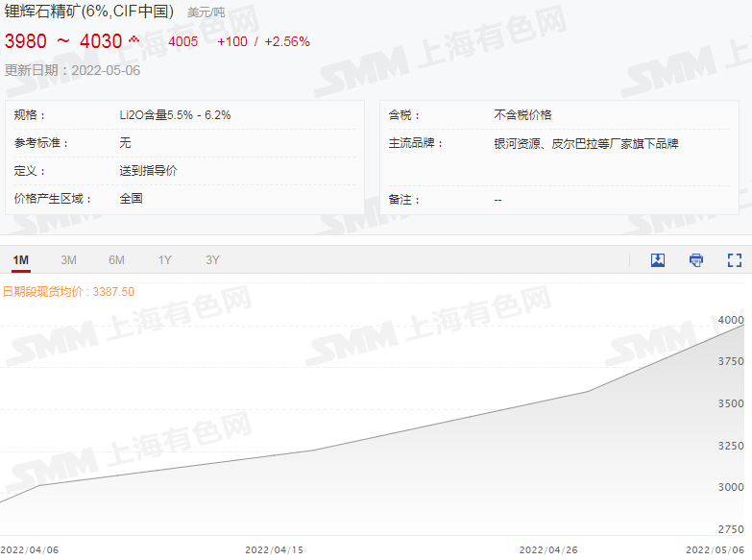Click the 含税 label
Image resolution: width=752 pixels, height=560 pixels.
[x=403, y=115]
